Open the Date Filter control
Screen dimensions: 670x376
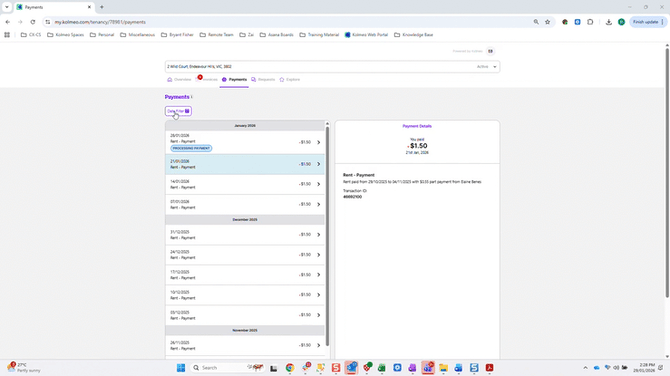pos(178,111)
